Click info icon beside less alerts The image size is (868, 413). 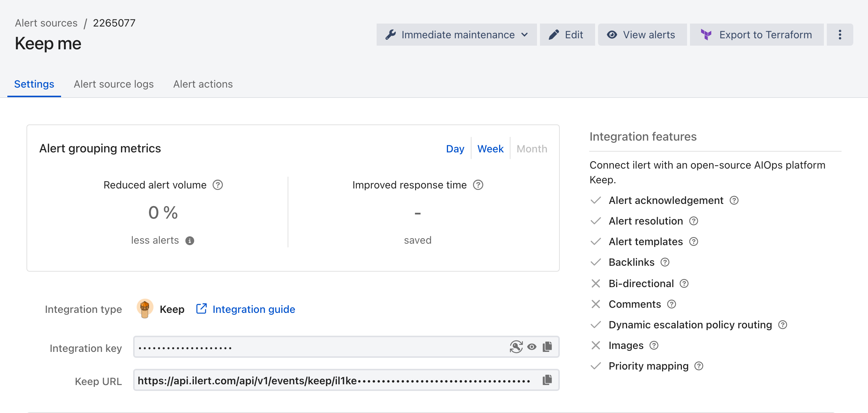tap(190, 241)
